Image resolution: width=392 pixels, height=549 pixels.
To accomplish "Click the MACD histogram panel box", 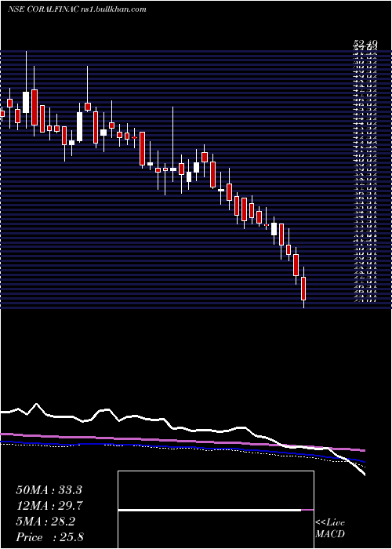I will 216,510.
